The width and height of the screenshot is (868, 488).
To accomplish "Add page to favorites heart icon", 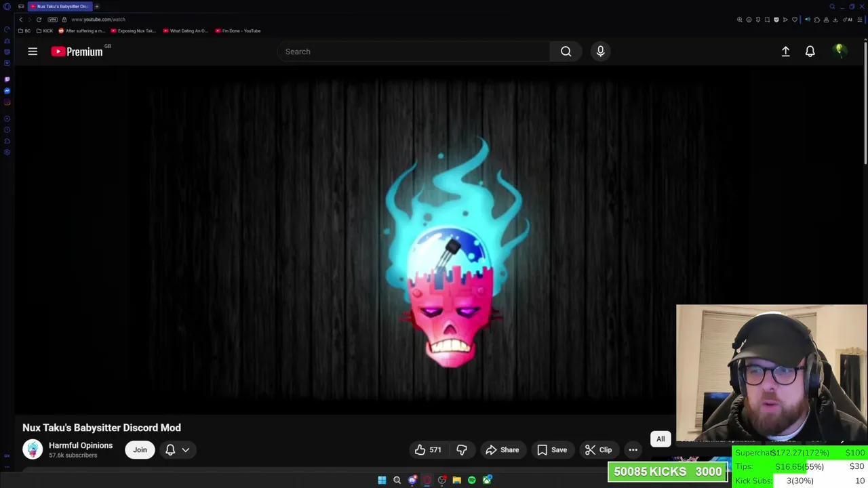I will tap(795, 20).
